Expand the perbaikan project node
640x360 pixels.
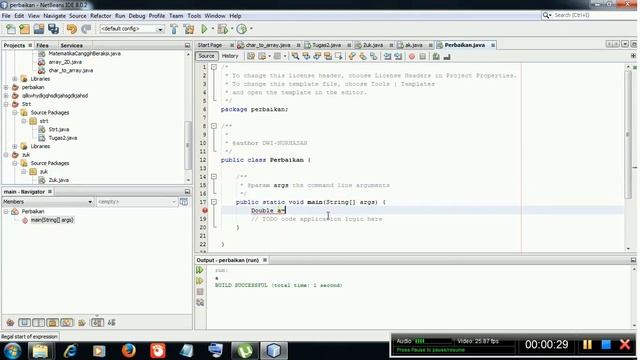[6, 87]
